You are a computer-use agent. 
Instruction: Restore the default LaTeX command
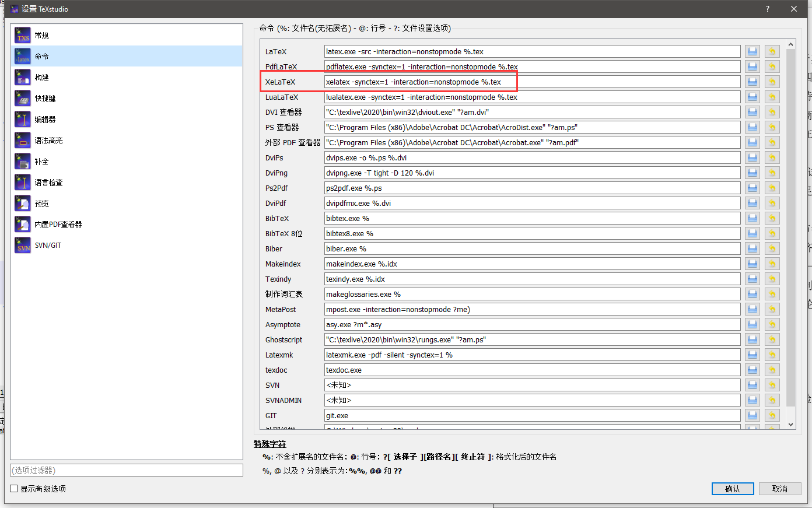tap(772, 51)
